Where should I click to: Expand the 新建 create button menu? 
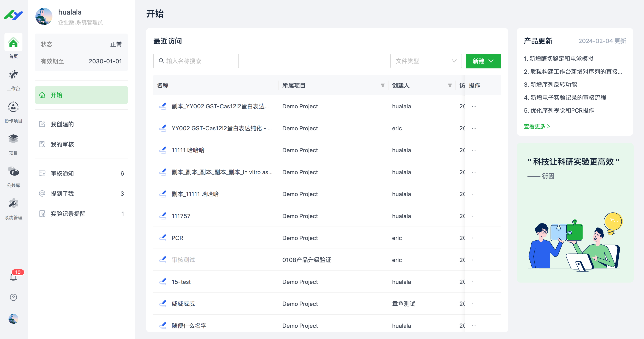point(483,61)
